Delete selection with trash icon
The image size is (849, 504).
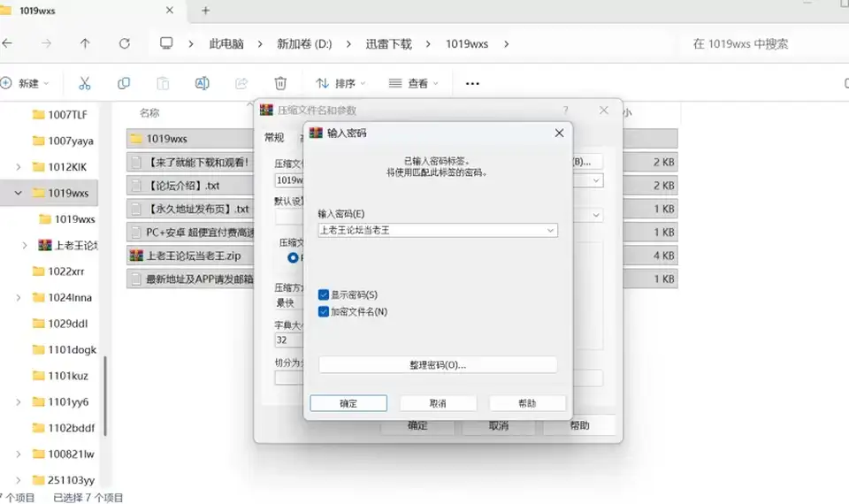point(280,83)
